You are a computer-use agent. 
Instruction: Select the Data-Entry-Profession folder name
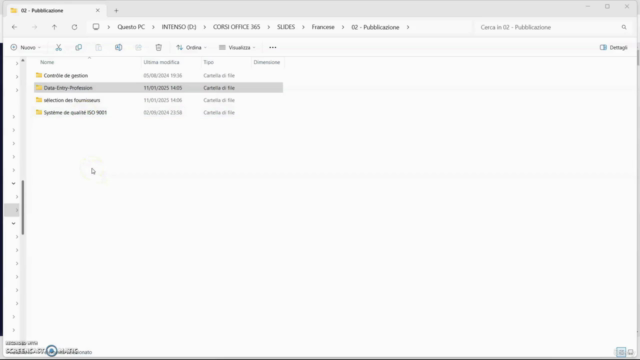[68, 88]
